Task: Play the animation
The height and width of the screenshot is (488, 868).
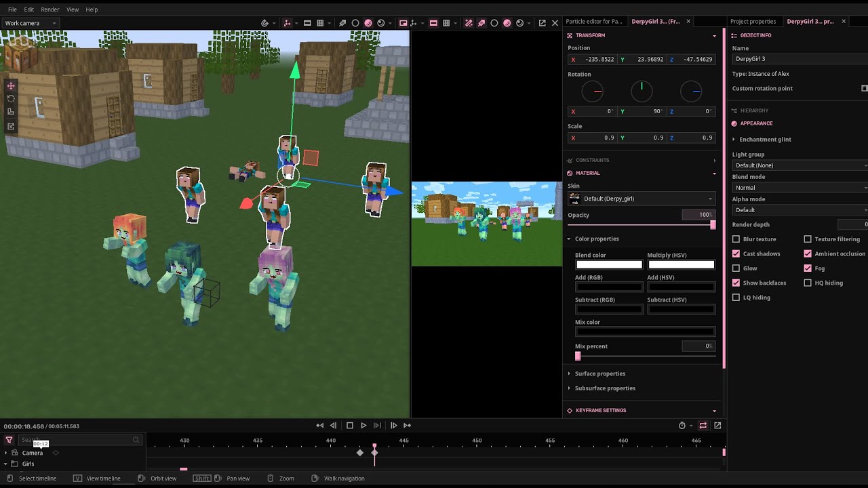Action: [x=363, y=426]
